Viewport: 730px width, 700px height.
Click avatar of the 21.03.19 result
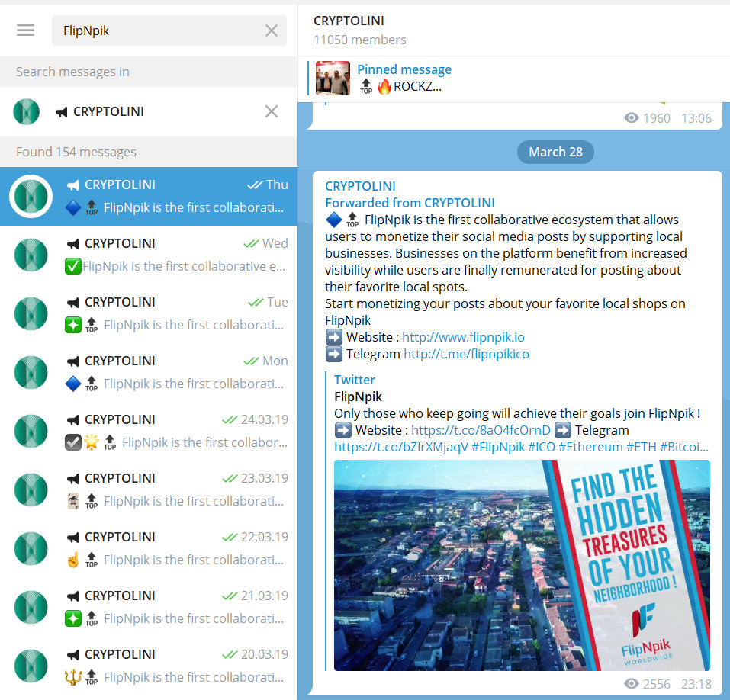click(x=31, y=607)
